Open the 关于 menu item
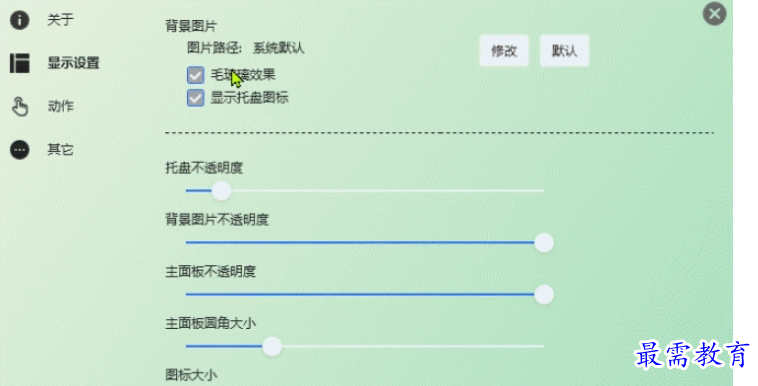The height and width of the screenshot is (386, 758). [60, 20]
